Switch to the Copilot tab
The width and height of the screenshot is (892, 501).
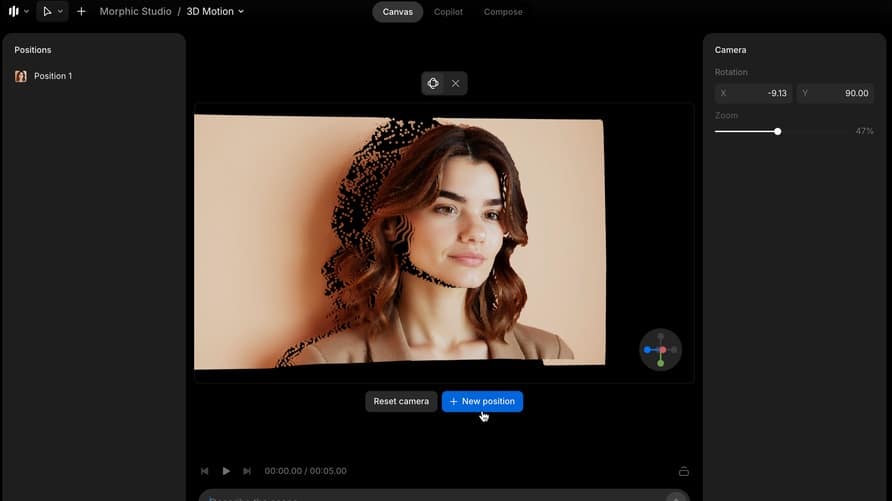click(x=448, y=12)
